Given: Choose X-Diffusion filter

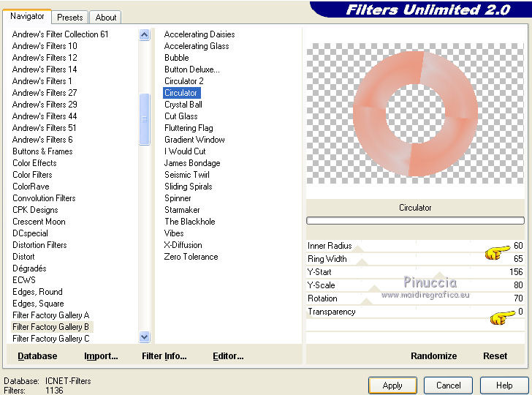Looking at the screenshot, I should click(x=183, y=245).
